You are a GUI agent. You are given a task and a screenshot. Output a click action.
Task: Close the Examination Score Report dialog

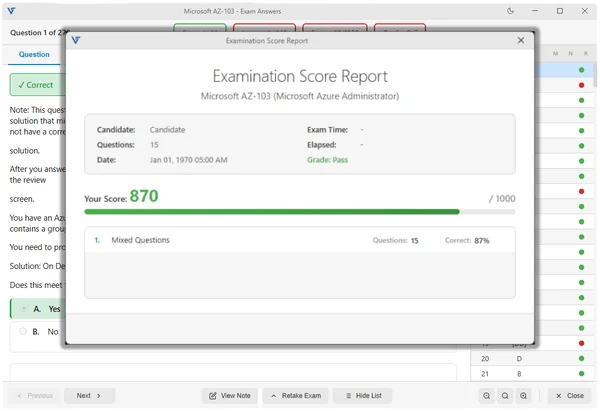(x=520, y=40)
